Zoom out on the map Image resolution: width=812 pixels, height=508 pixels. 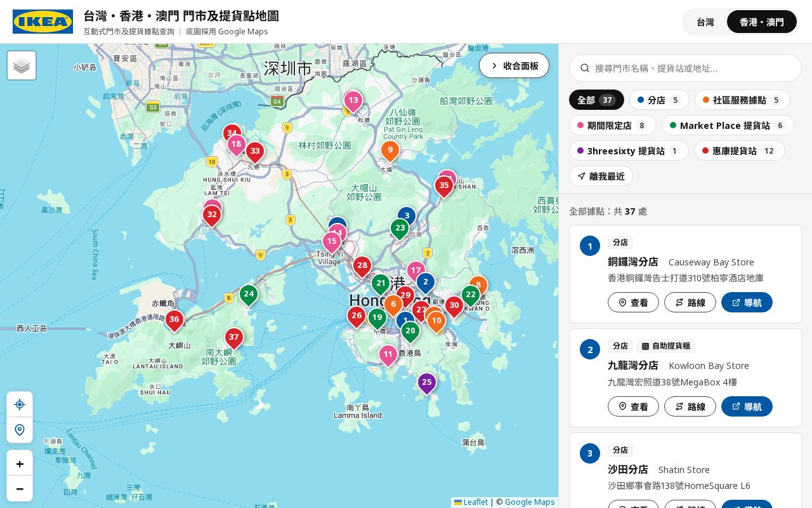(x=20, y=488)
